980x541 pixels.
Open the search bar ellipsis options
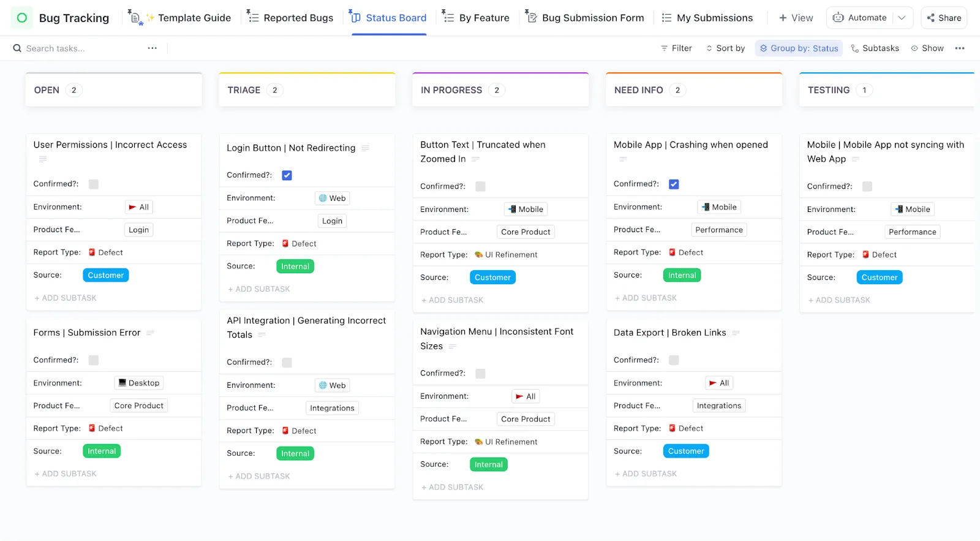tap(152, 48)
